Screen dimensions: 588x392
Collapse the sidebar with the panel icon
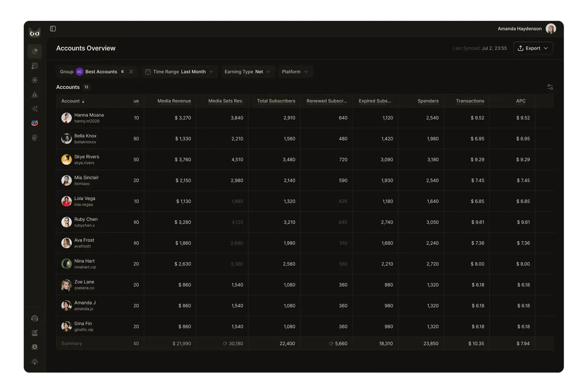click(53, 29)
